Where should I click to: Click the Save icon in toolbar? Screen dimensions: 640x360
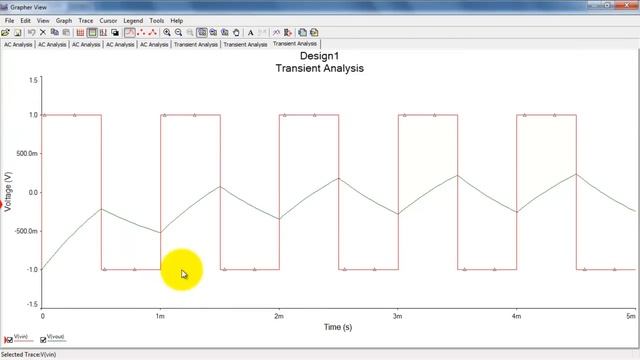tap(18, 33)
